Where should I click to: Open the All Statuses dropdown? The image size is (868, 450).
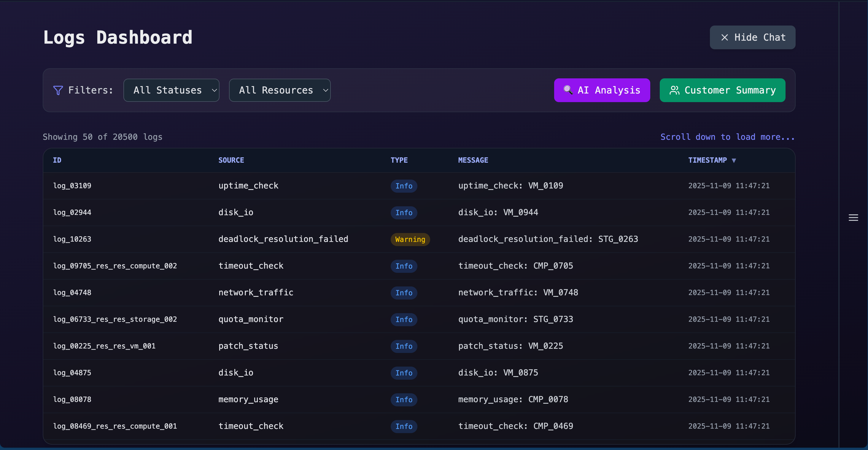tap(171, 90)
